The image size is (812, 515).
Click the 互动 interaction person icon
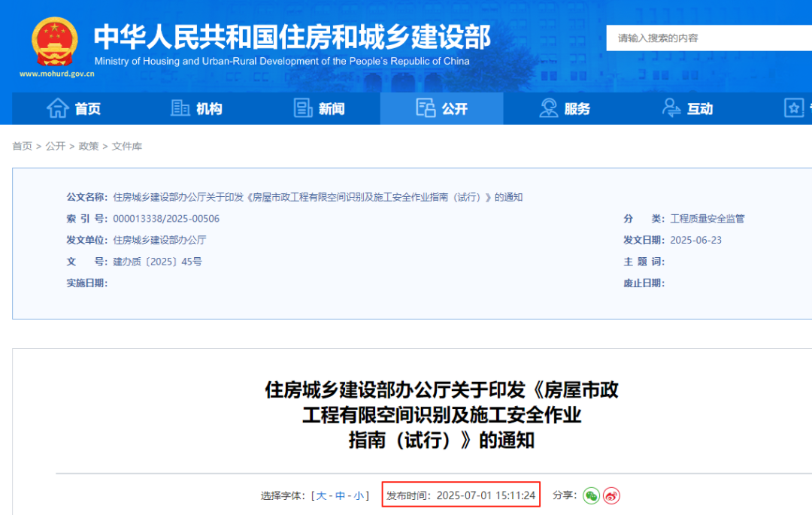671,108
